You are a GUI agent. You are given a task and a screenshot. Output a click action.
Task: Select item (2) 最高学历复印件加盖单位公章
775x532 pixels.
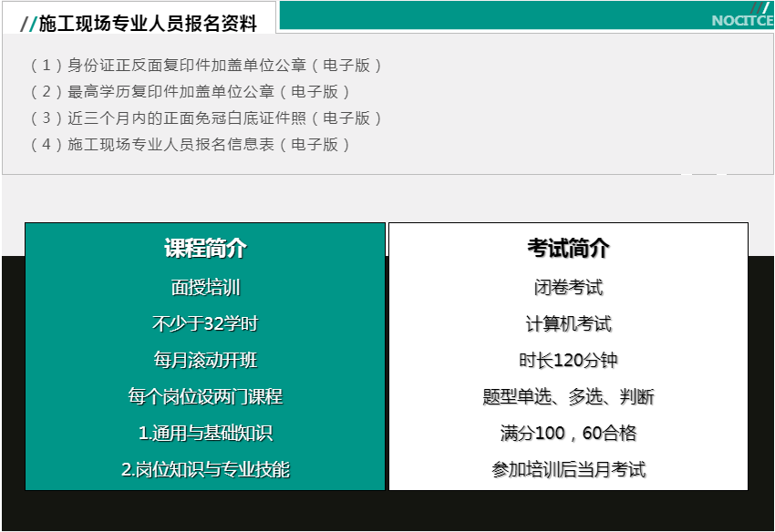coord(191,91)
